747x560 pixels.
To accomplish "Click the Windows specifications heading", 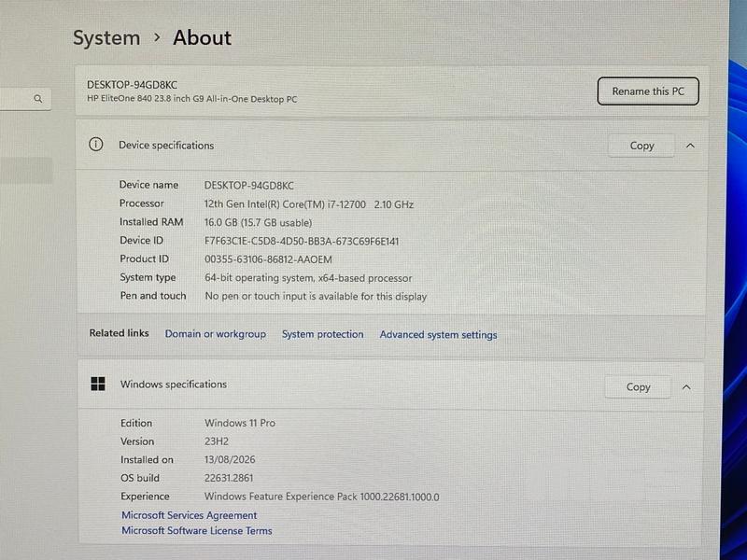I will pos(174,384).
